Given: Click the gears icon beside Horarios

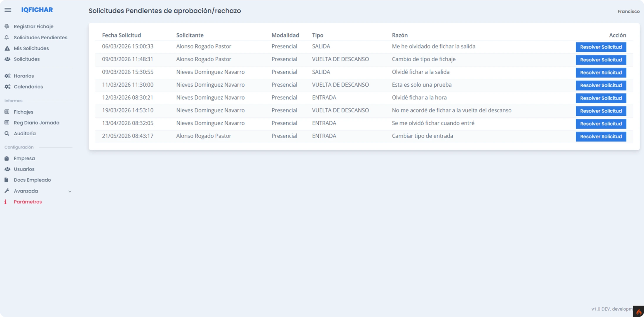Looking at the screenshot, I should 7,76.
